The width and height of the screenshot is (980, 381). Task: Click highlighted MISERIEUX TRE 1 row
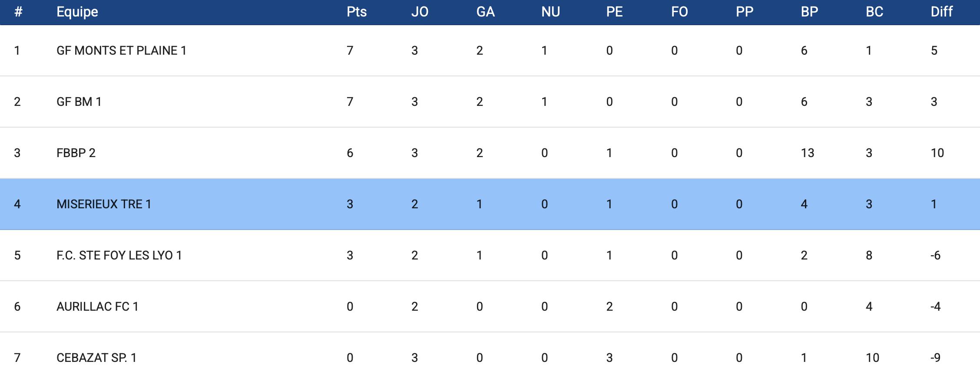104,204
